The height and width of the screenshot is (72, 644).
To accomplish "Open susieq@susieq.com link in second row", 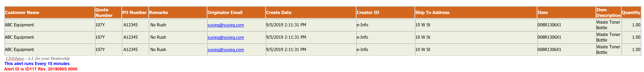I will pos(225,37).
